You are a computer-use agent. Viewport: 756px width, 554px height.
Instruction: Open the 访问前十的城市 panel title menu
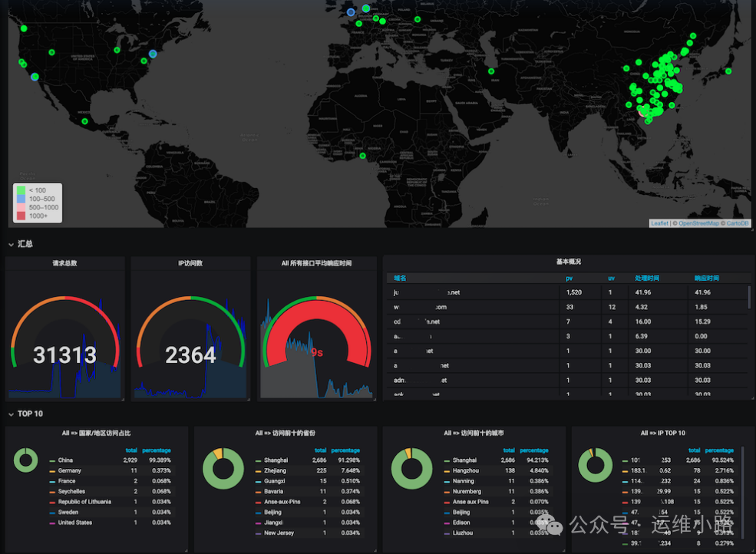pos(474,433)
